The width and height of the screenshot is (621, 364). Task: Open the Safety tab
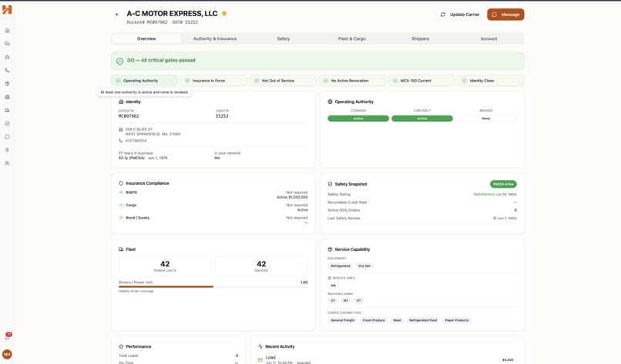coord(284,38)
